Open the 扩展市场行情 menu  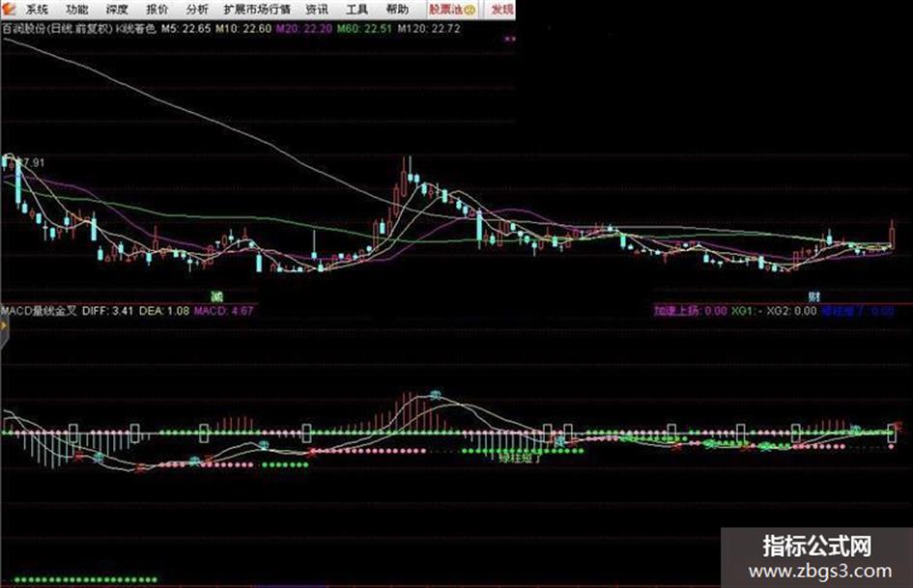coord(257,10)
